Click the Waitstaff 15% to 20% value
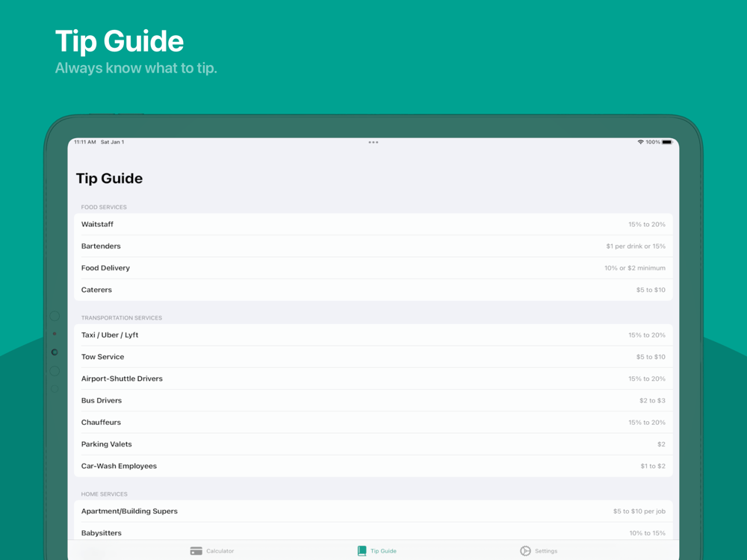The width and height of the screenshot is (747, 560). pos(646,224)
